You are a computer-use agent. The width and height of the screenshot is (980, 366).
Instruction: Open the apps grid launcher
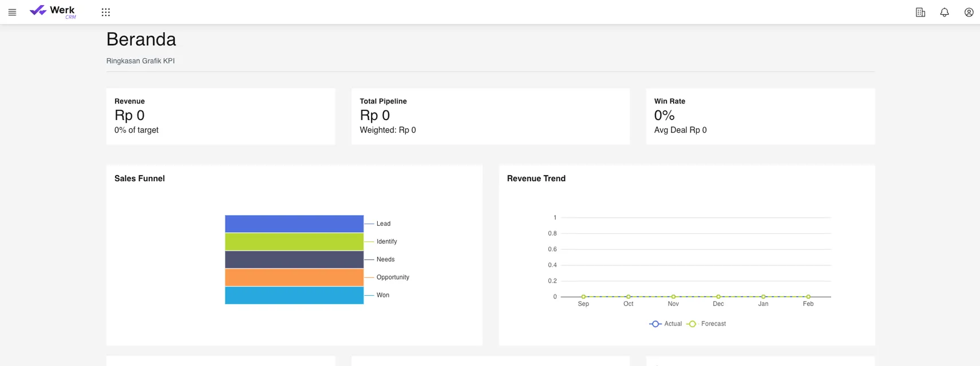tap(106, 12)
